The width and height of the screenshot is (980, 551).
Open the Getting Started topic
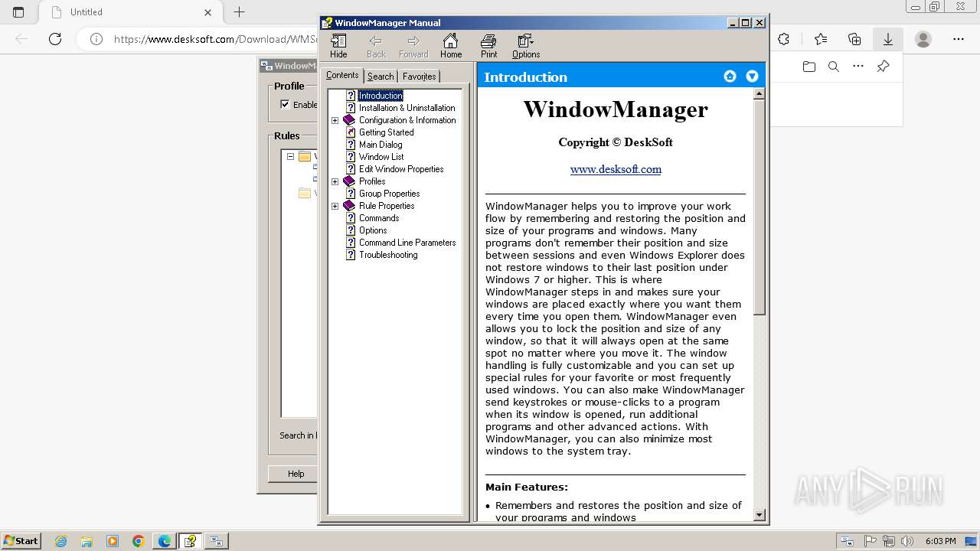point(386,132)
